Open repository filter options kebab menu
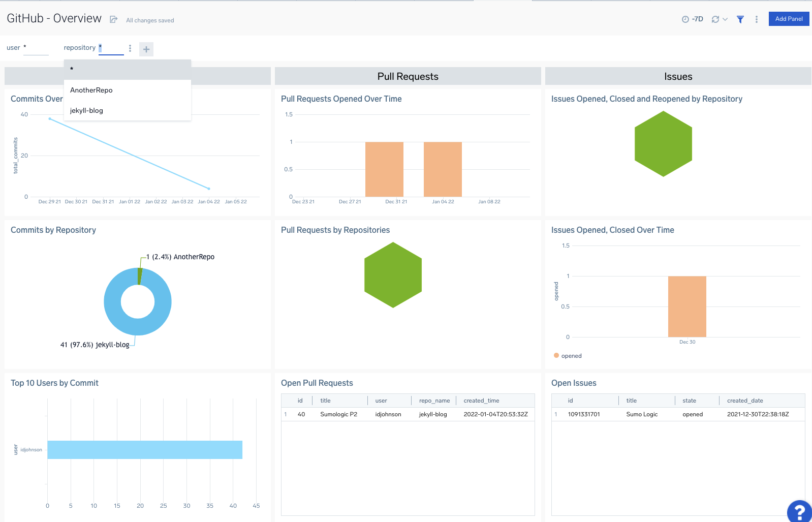812x522 pixels. coord(130,48)
